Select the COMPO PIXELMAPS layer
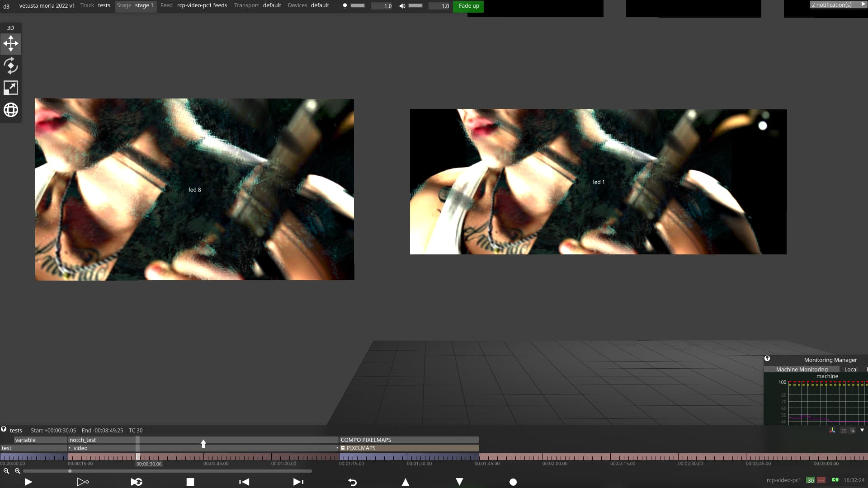Viewport: 868px width, 488px height. (409, 440)
